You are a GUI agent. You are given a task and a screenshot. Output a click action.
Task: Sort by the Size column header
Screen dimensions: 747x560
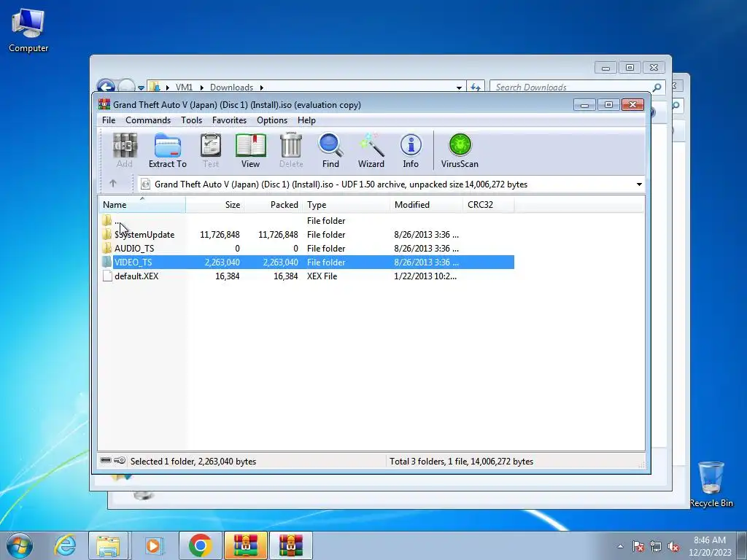[x=214, y=205]
